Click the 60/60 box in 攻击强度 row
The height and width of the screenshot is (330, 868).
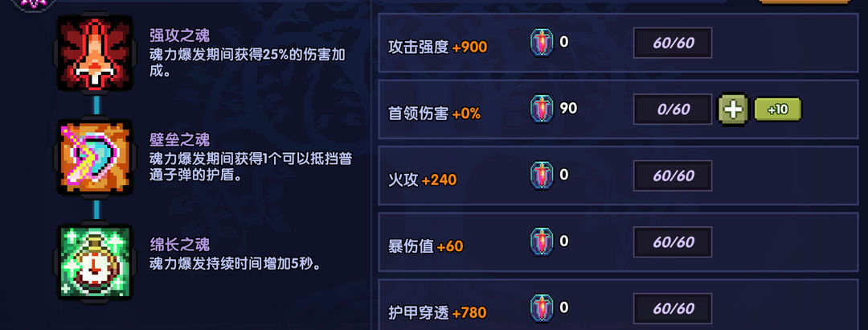tap(673, 43)
